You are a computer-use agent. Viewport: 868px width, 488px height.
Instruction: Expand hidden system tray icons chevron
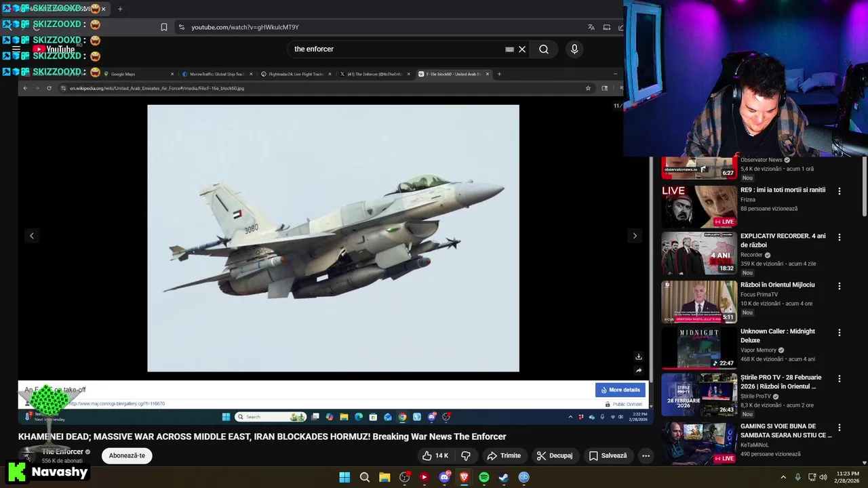click(783, 477)
